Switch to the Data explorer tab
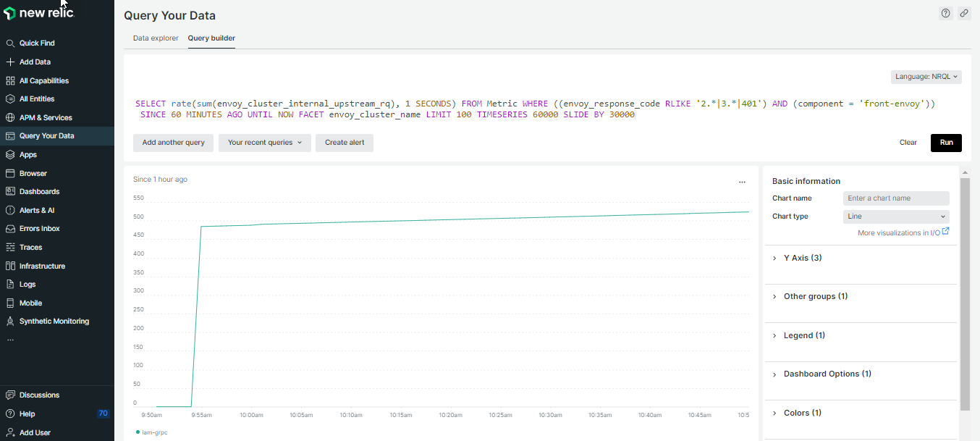This screenshot has width=980, height=441. 156,38
